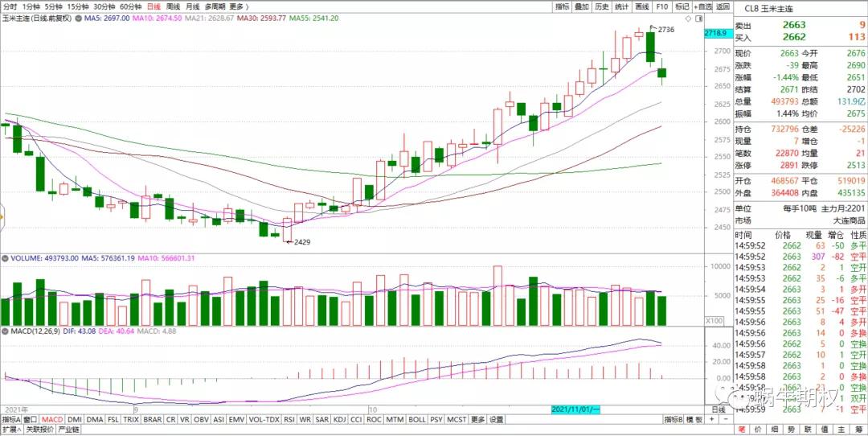
Task: Expand the 更多 period options at top
Action: click(x=237, y=6)
